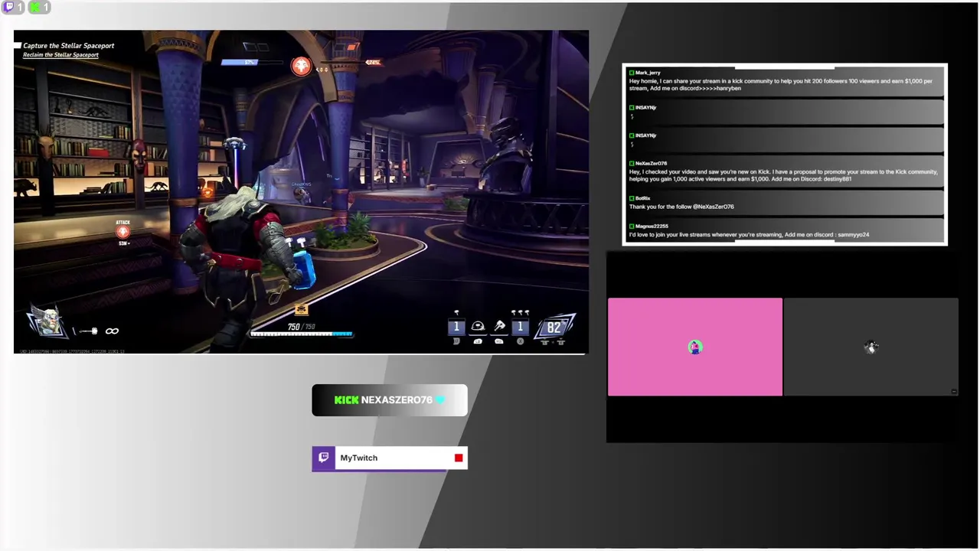Click the 750 / 750 health bar
980x551 pixels.
click(301, 334)
